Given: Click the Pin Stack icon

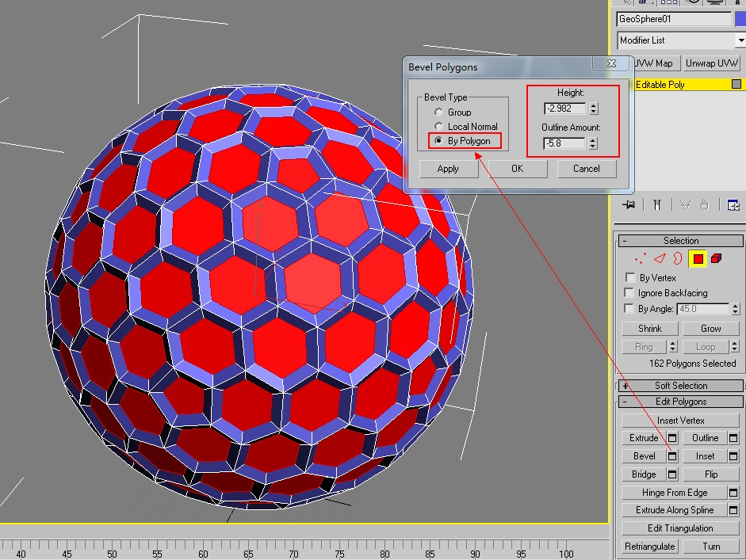Looking at the screenshot, I should (x=629, y=205).
